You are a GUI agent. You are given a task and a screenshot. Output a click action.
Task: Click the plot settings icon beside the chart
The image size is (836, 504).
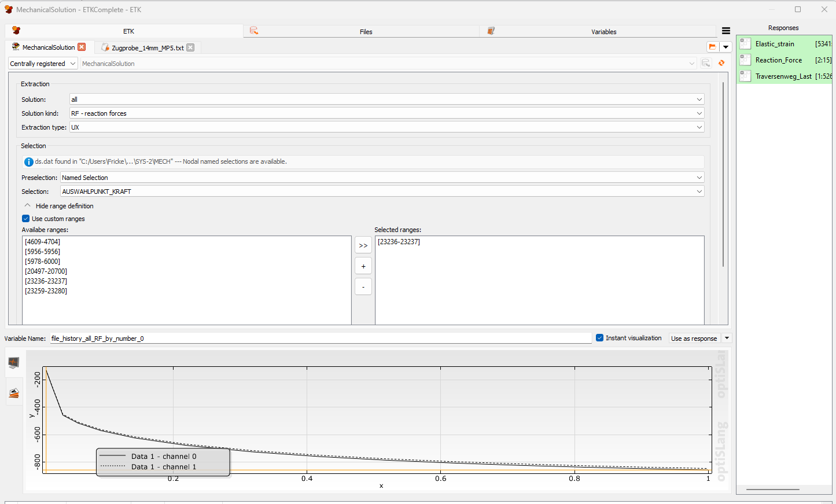(x=14, y=393)
